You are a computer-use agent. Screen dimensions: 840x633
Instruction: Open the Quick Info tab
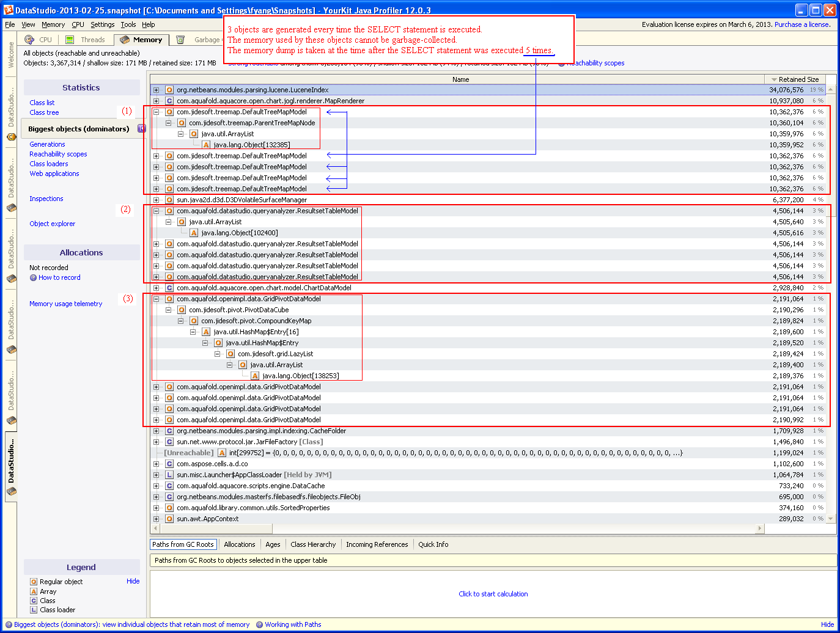(433, 544)
